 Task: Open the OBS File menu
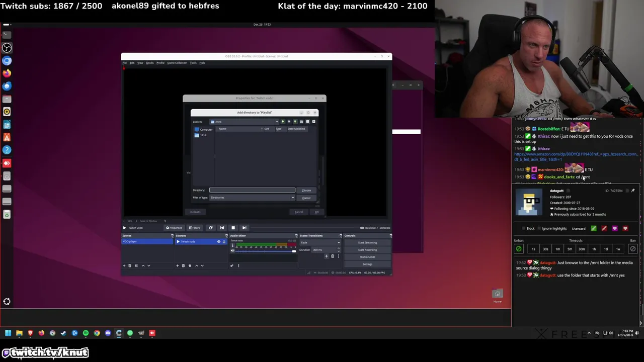click(x=125, y=63)
